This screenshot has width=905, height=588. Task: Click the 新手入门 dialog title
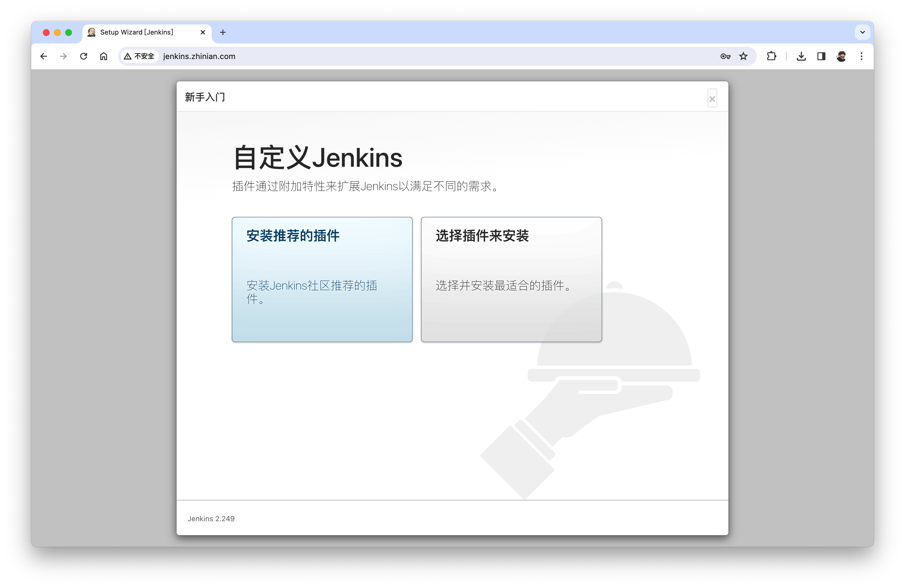tap(205, 97)
